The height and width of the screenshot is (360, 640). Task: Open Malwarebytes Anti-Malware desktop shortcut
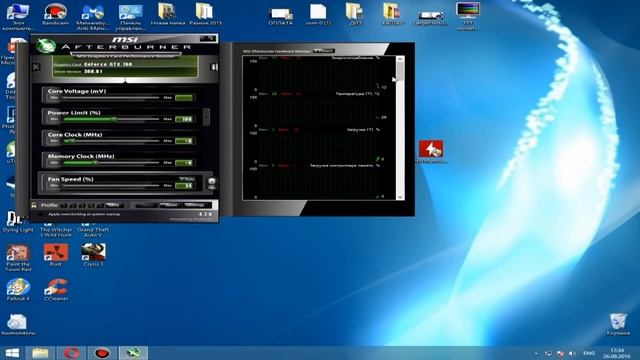[93, 17]
